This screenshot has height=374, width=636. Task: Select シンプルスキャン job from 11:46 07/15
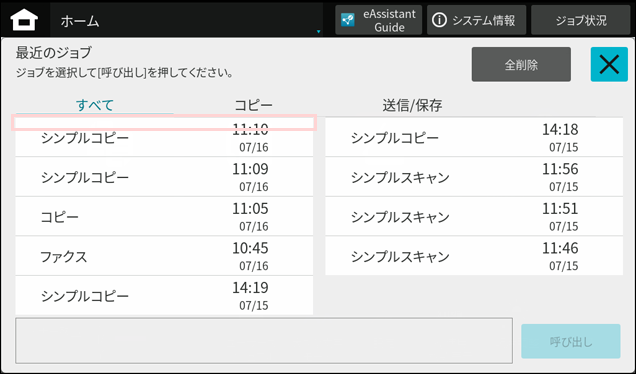[x=474, y=256]
